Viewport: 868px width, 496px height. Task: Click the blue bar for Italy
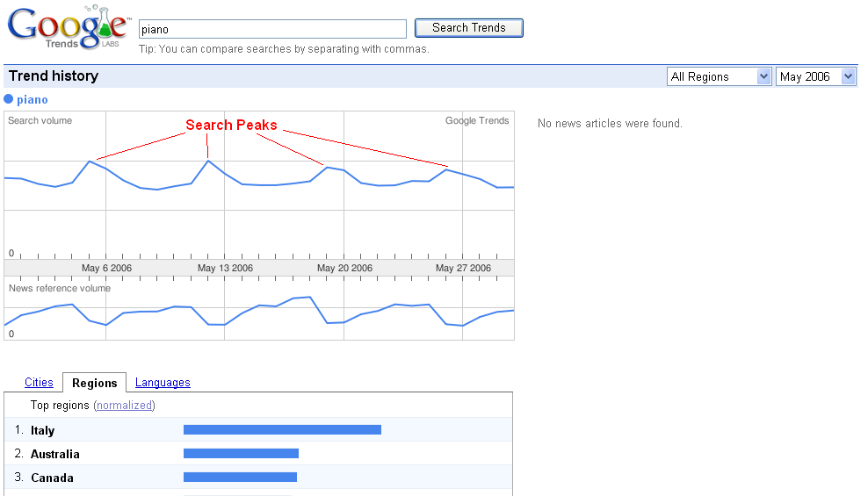[282, 430]
